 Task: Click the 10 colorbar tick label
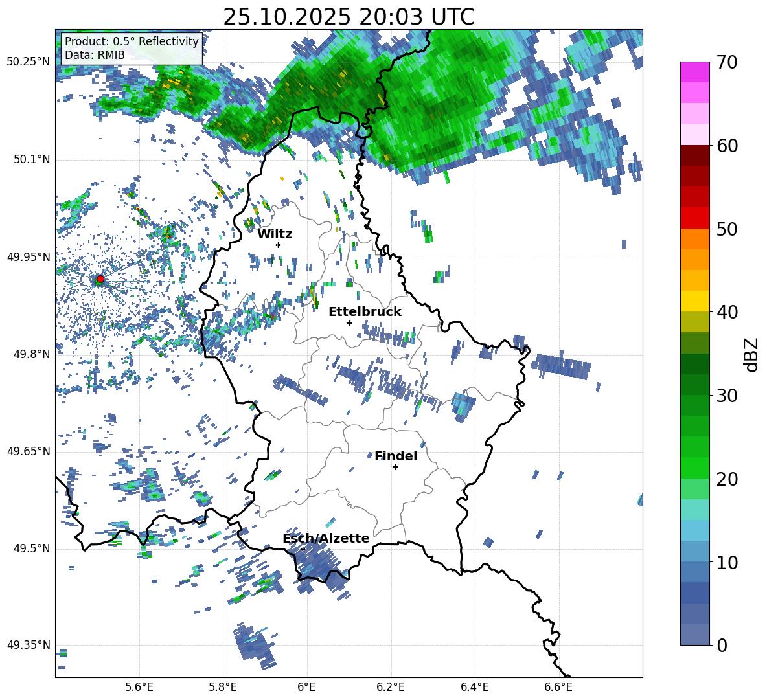point(727,562)
